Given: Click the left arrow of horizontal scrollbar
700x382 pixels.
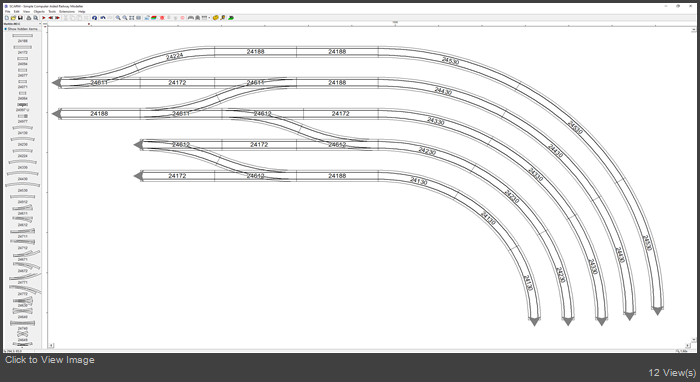Looking at the screenshot, I should (x=51, y=345).
